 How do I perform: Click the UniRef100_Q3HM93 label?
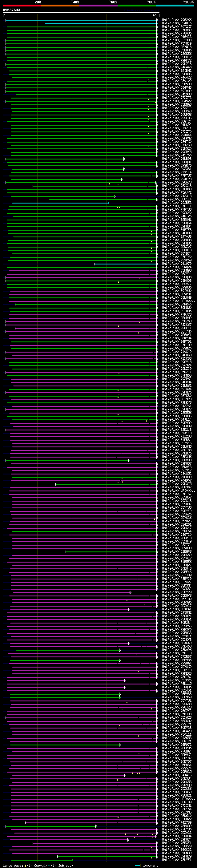click(177, 271)
